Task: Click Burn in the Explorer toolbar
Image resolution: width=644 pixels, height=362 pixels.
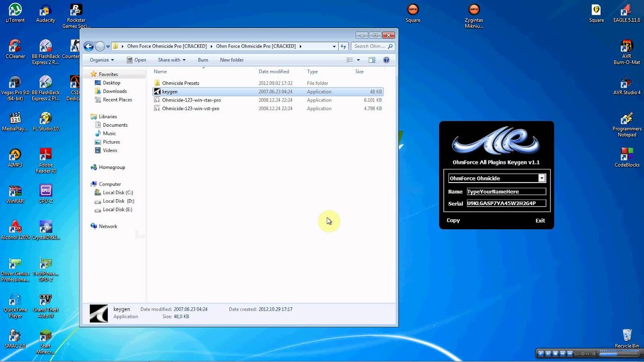Action: coord(203,60)
